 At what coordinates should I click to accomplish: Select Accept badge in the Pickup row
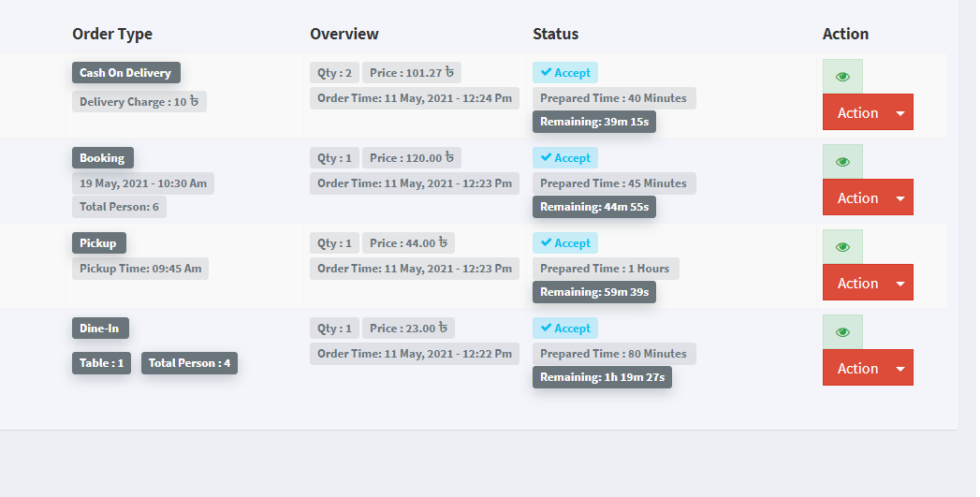click(565, 243)
